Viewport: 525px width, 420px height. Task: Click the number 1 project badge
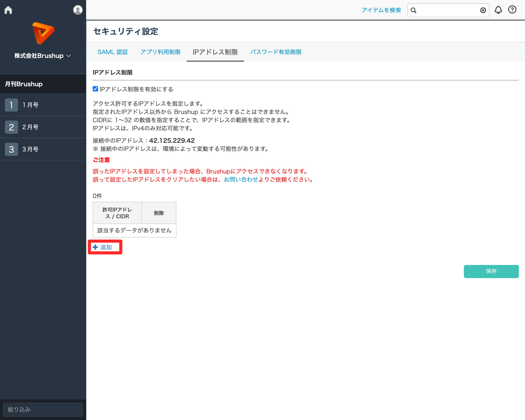click(x=11, y=105)
